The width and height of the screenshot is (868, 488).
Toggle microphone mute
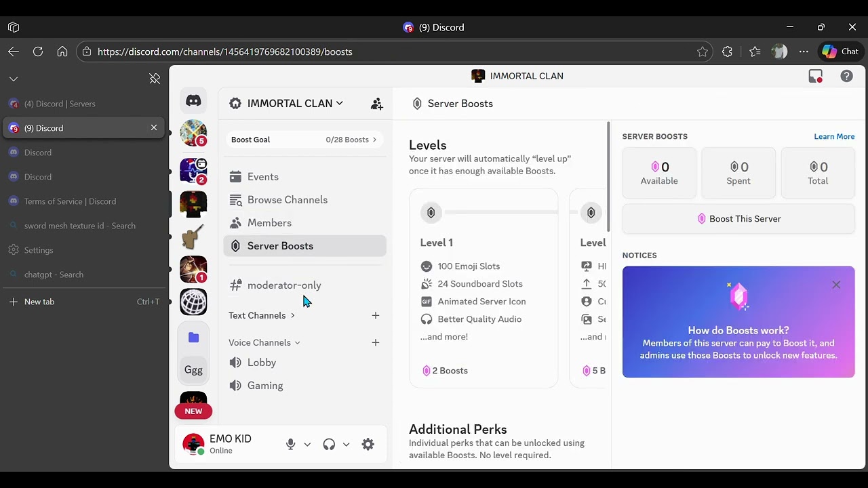[290, 445]
